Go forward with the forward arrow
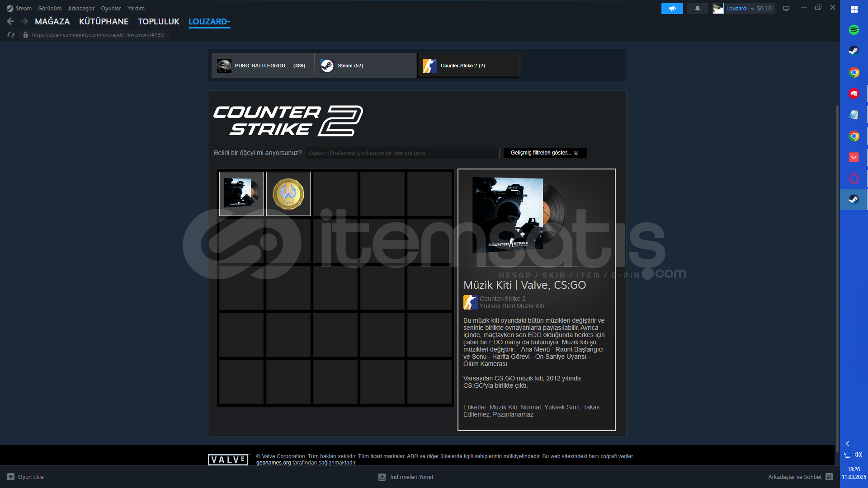This screenshot has height=488, width=868. coord(25,21)
